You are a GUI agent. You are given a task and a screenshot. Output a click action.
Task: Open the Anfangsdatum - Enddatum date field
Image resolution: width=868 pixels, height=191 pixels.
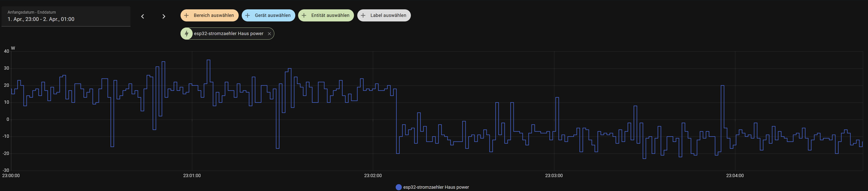pos(66,16)
